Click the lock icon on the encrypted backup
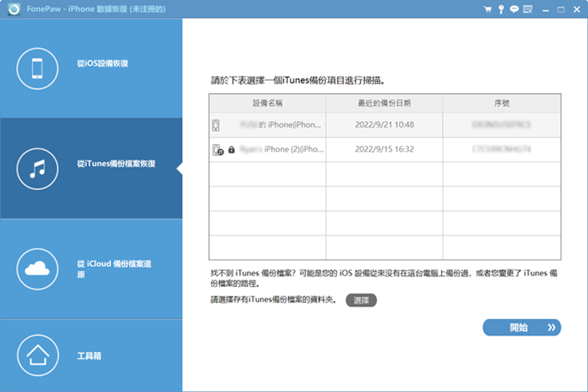 click(232, 150)
